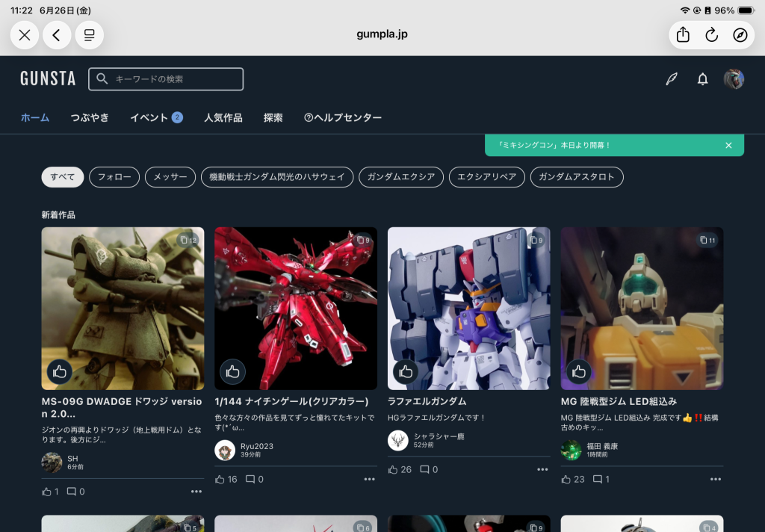
Task: Open the 探索 tab
Action: 273,117
